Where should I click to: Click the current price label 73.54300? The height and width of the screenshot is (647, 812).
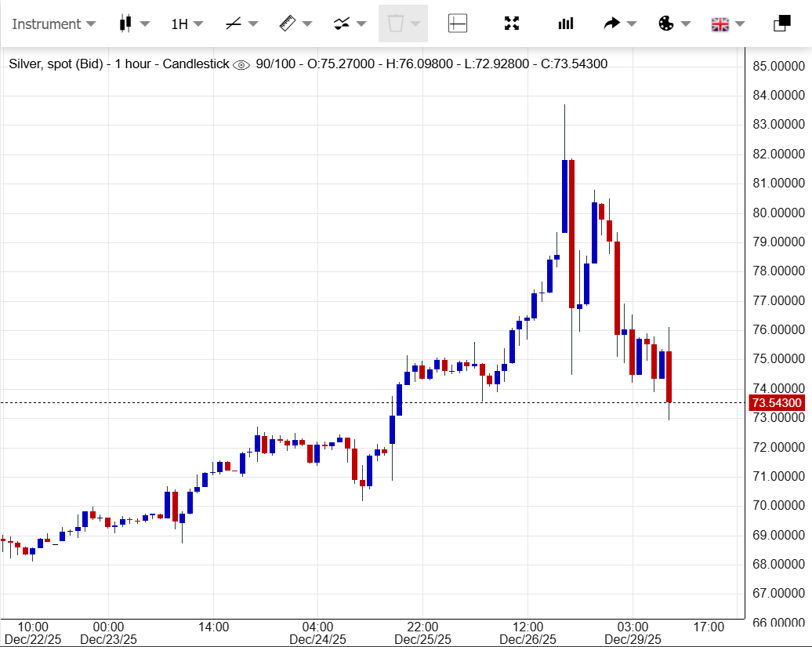click(776, 403)
